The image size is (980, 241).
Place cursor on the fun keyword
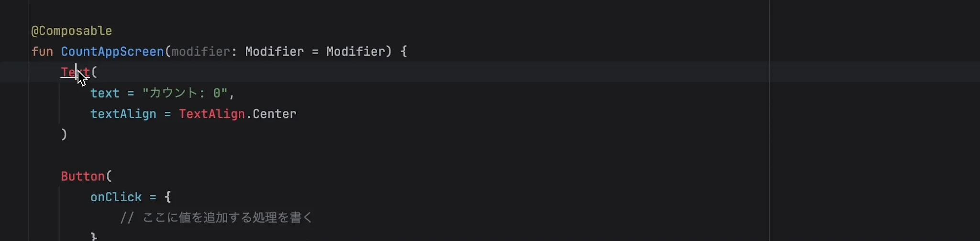point(42,52)
